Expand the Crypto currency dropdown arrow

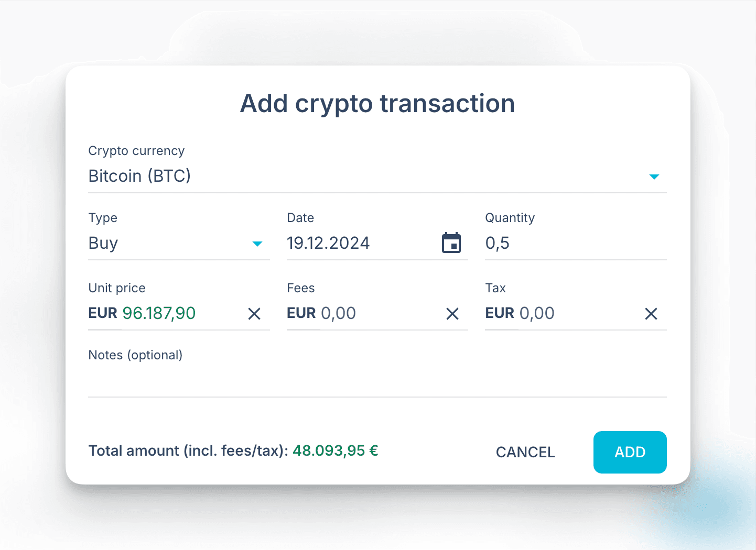coord(654,177)
